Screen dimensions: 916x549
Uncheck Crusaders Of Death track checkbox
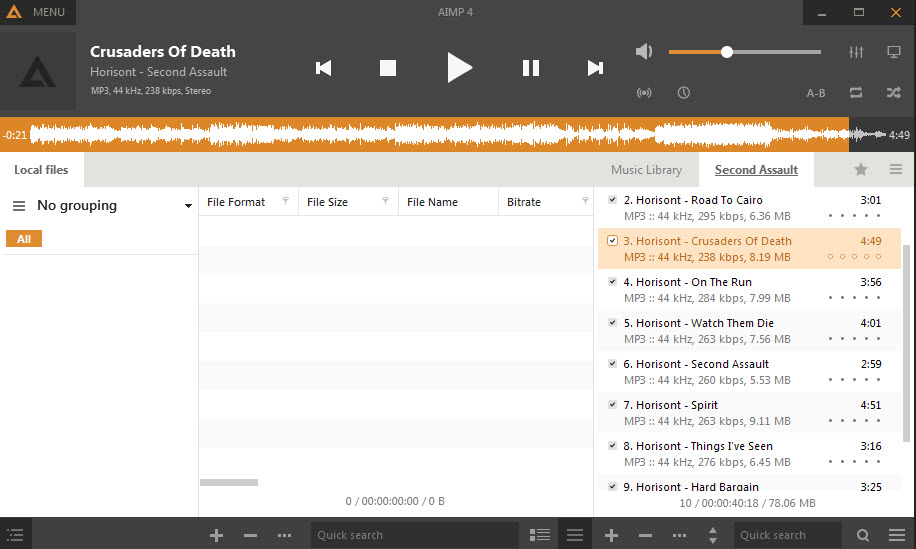(x=612, y=241)
